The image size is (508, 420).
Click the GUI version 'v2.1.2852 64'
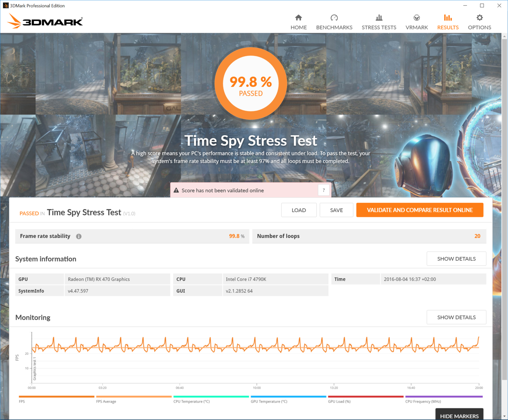[239, 291]
